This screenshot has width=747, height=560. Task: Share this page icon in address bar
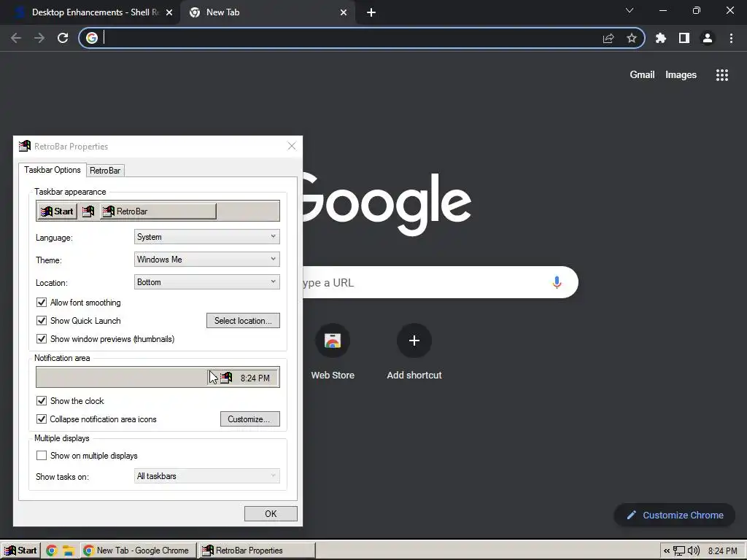[608, 38]
